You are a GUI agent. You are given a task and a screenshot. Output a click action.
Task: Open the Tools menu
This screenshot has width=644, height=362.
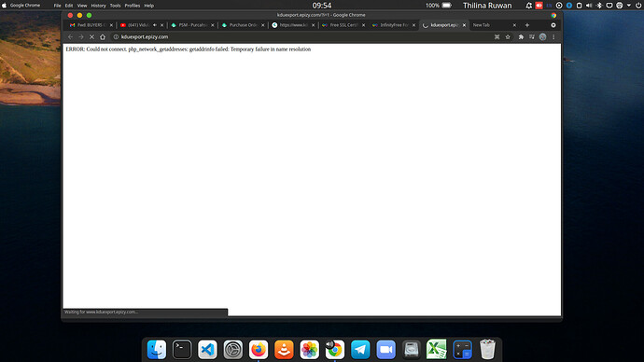tap(116, 6)
